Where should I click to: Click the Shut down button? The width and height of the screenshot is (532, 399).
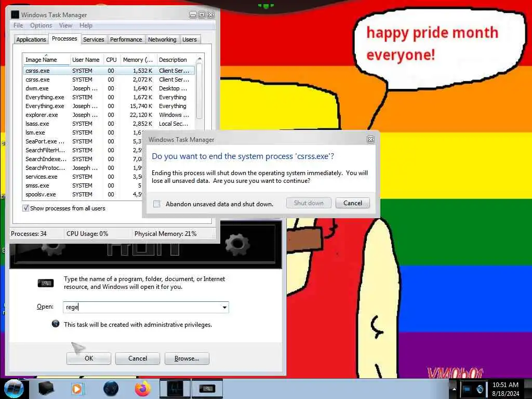pyautogui.click(x=309, y=203)
